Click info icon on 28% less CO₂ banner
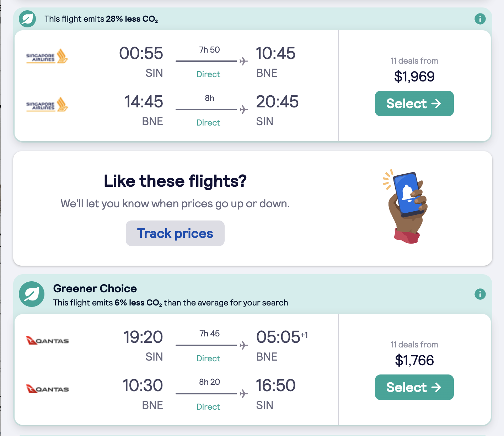 [480, 19]
